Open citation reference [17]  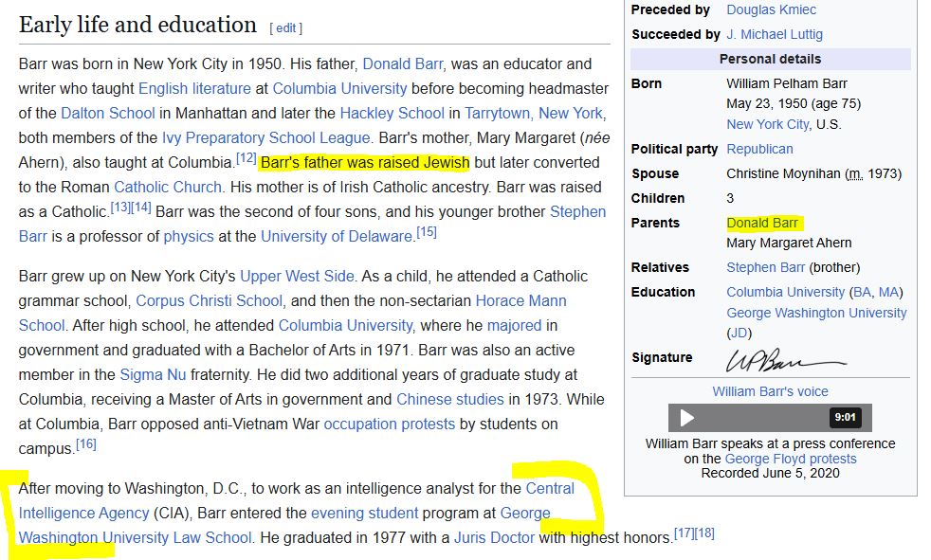(684, 533)
